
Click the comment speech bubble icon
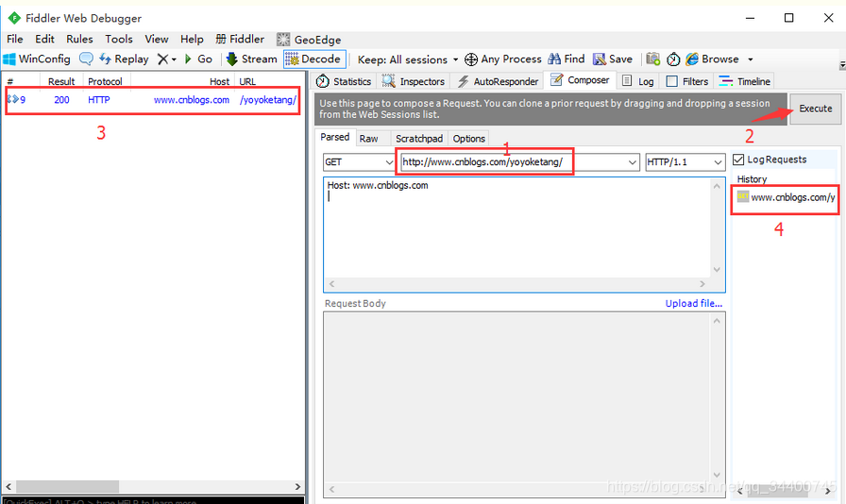coord(86,59)
